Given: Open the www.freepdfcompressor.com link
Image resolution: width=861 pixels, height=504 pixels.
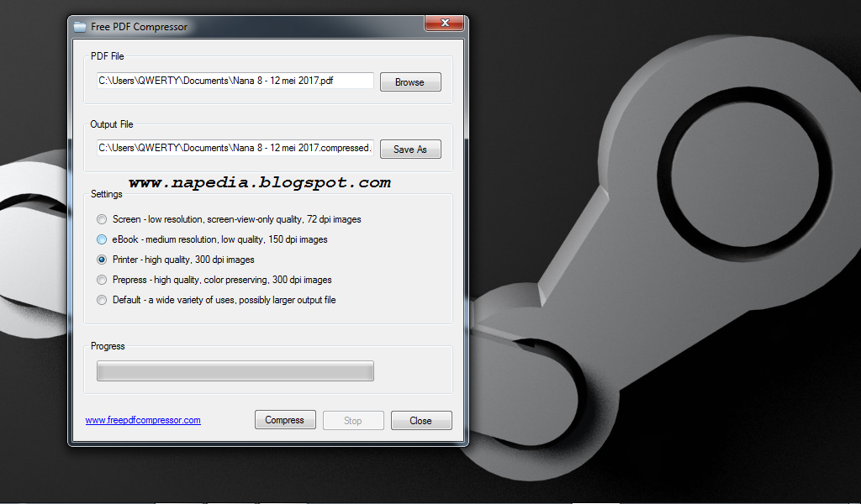Looking at the screenshot, I should [x=143, y=420].
